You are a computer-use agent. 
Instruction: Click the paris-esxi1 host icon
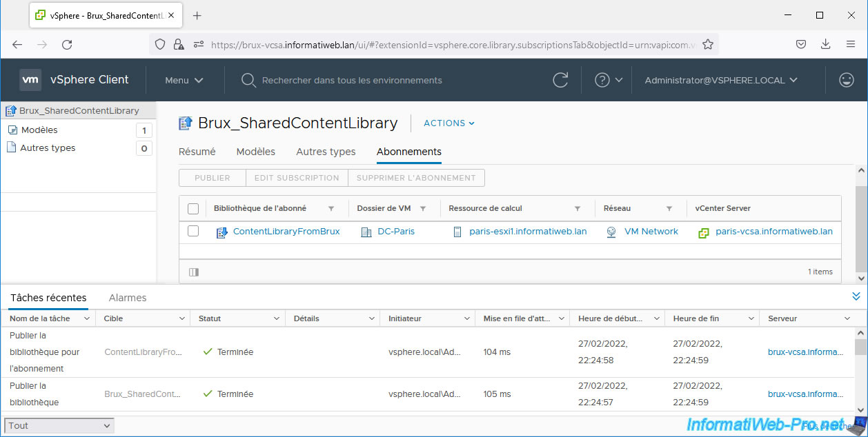[x=457, y=232]
